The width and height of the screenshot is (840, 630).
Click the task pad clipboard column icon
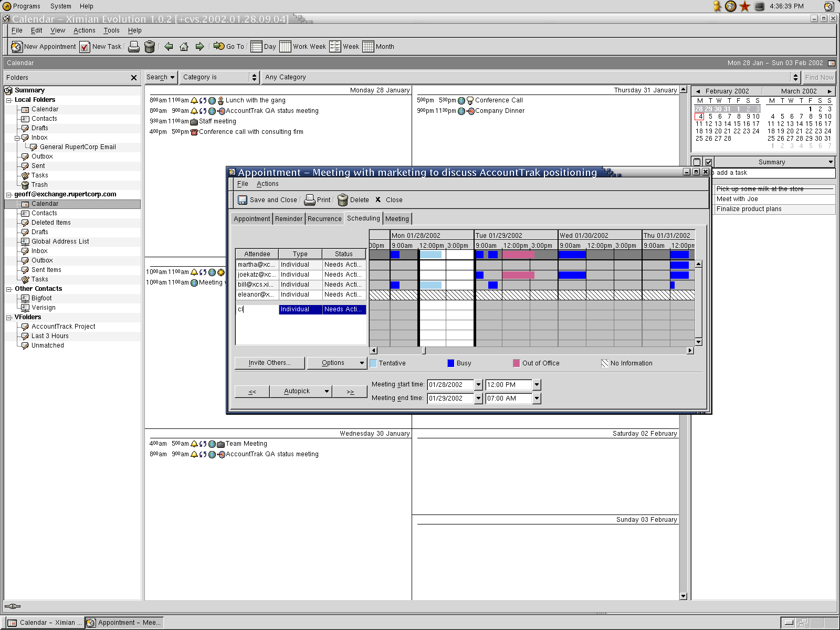click(x=697, y=162)
